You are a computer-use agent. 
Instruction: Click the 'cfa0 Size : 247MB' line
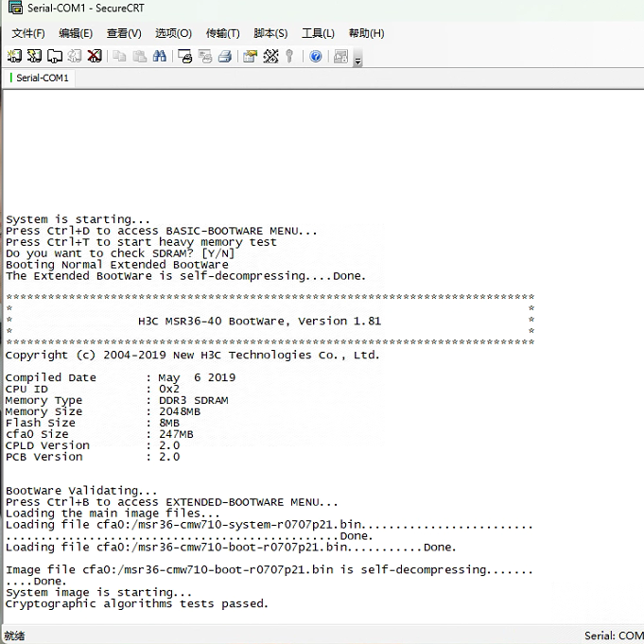click(99, 434)
